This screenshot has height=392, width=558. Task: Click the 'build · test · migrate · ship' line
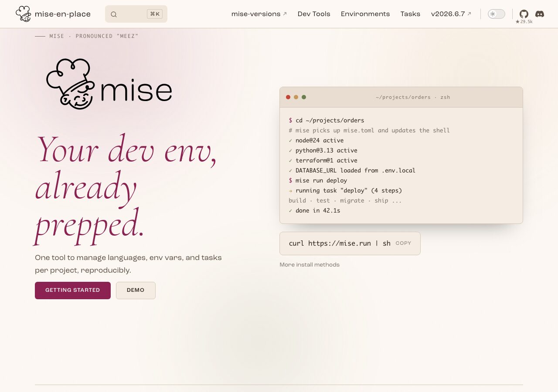click(x=345, y=200)
